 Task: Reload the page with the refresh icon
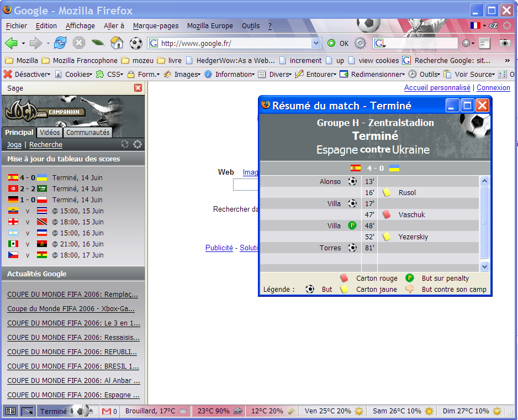(x=60, y=43)
